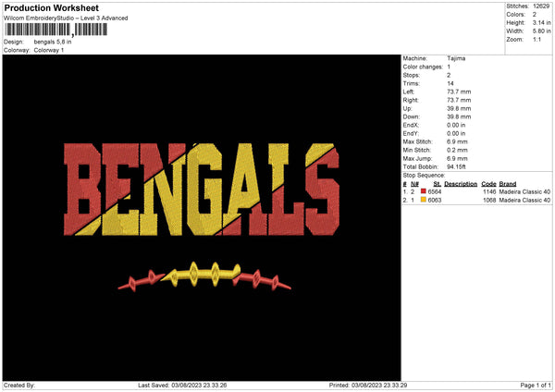Click the Height value '3.14 in'

pos(541,22)
